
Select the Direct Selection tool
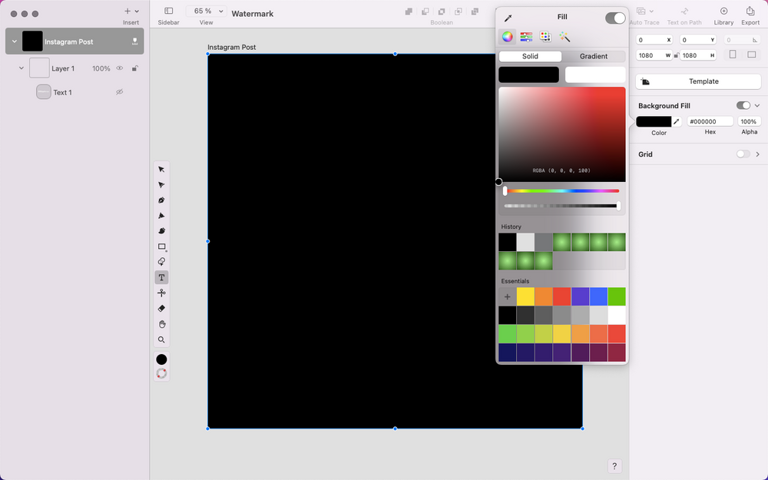(161, 185)
